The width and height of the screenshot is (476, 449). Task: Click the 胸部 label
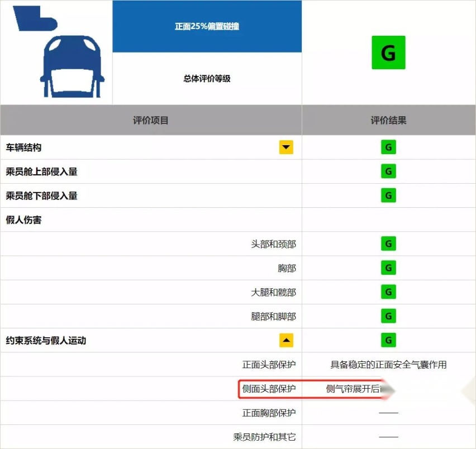pos(287,268)
